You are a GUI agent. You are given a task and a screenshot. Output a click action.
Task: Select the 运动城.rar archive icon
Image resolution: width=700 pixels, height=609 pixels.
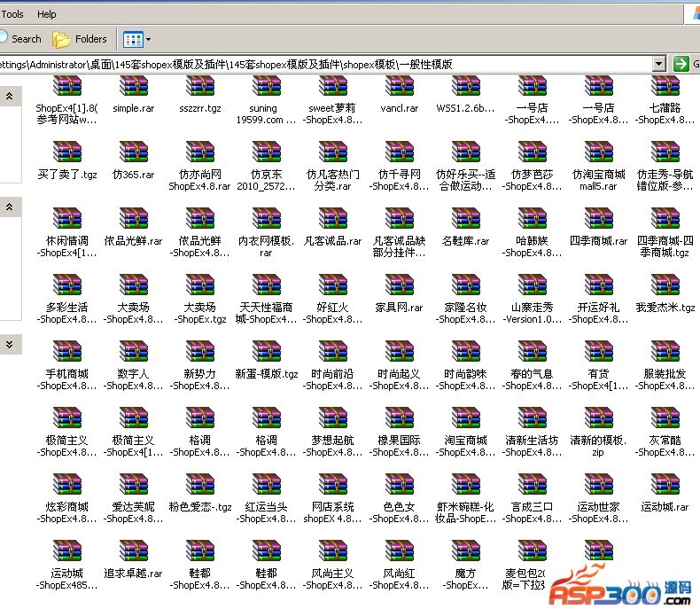(665, 484)
